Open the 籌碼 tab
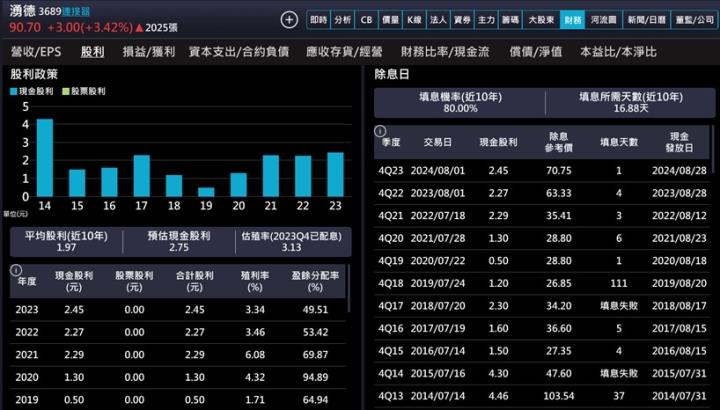The width and height of the screenshot is (720, 410). pos(510,20)
